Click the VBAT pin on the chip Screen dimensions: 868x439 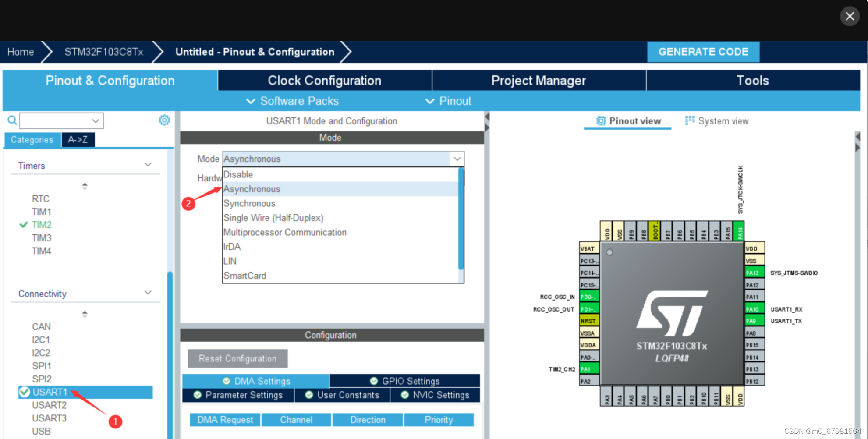(589, 248)
